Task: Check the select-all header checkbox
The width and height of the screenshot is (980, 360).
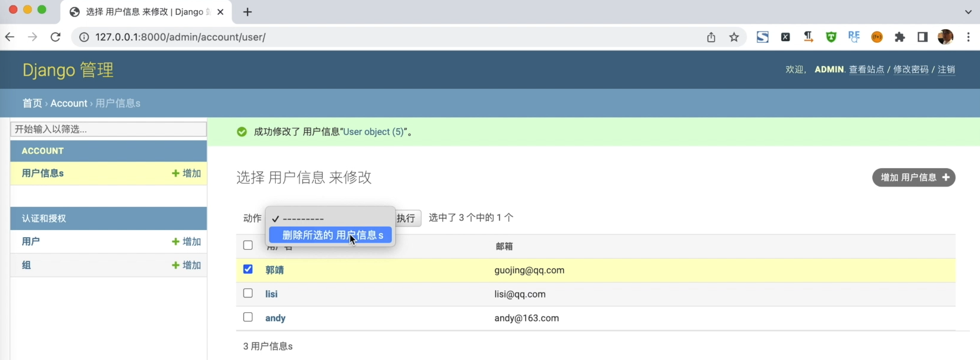Action: tap(248, 245)
